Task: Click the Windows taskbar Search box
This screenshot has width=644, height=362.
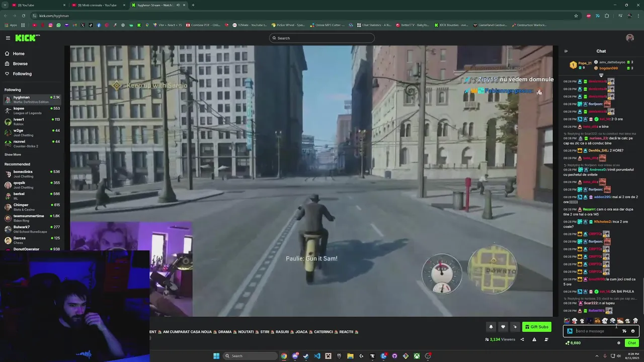Action: [x=251, y=356]
